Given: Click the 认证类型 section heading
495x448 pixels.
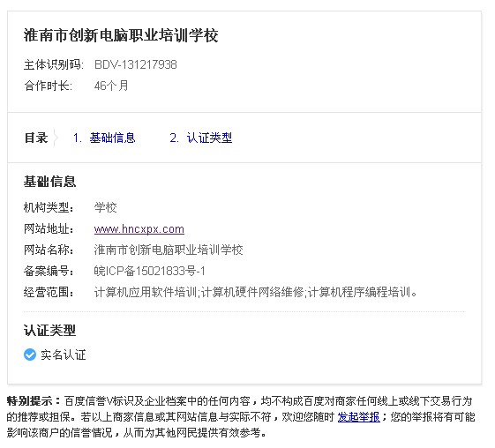Looking at the screenshot, I should click(x=50, y=331).
